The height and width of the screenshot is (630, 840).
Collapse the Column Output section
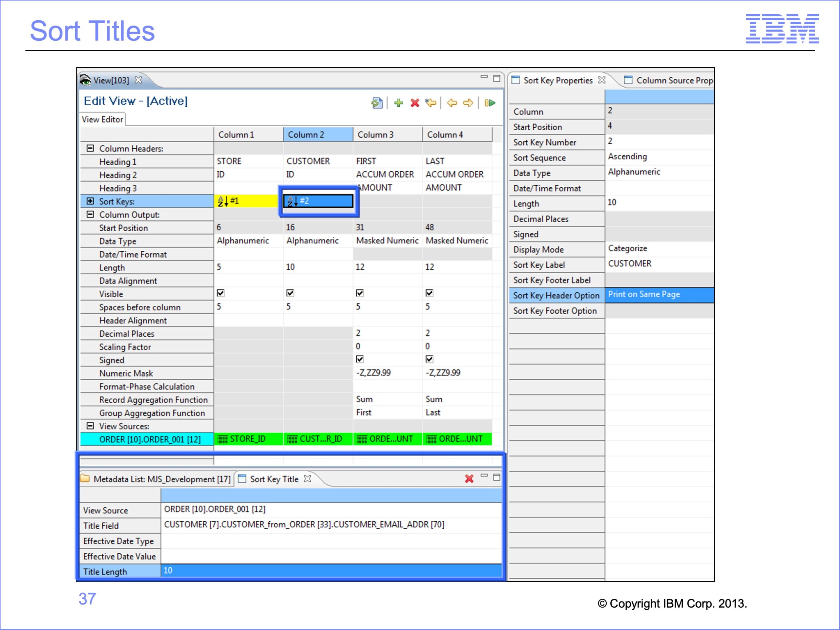tap(90, 214)
